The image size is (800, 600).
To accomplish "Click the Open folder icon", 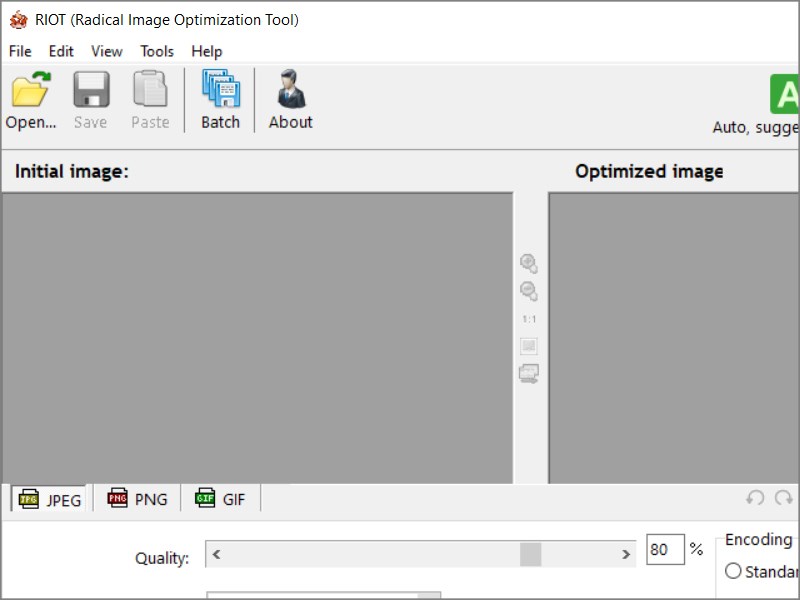I will pyautogui.click(x=31, y=89).
